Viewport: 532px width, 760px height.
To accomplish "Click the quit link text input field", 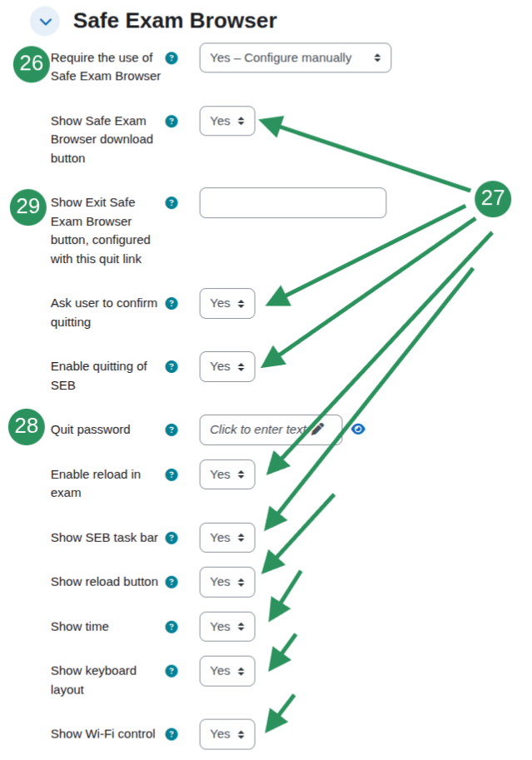I will [293, 202].
